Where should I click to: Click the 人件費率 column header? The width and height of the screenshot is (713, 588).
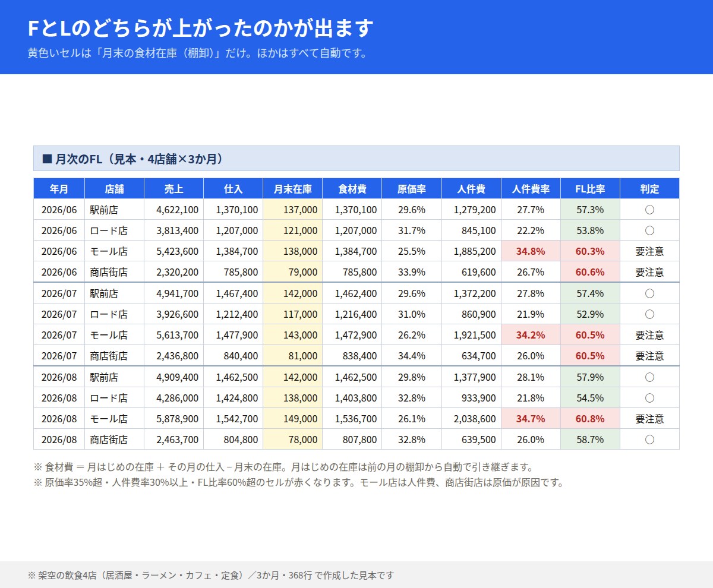click(x=531, y=189)
